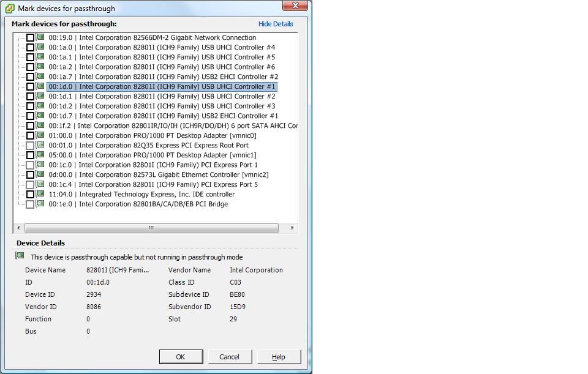Select row 00:1d.2 USB UHCI Controller #3
Image resolution: width=588 pixels, height=374 pixels.
click(162, 106)
